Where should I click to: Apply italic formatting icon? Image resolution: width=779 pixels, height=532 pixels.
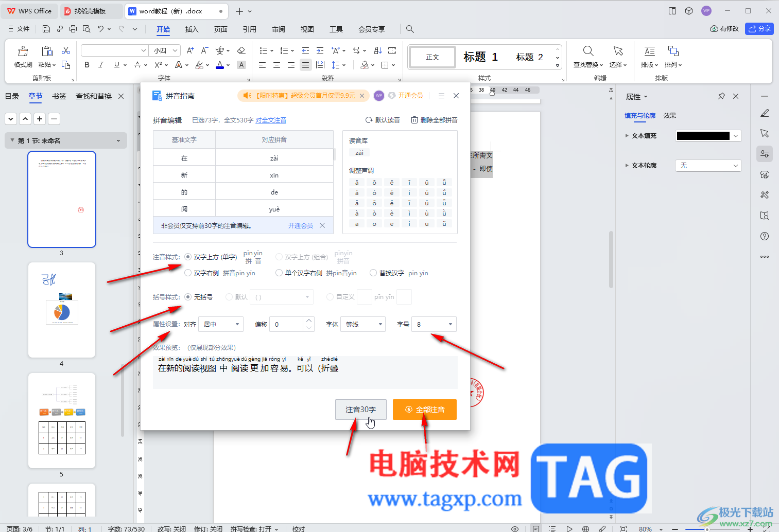click(x=101, y=65)
